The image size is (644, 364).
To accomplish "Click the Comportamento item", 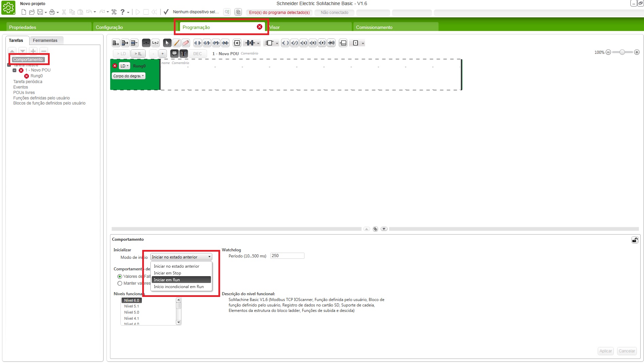I will coord(28,60).
